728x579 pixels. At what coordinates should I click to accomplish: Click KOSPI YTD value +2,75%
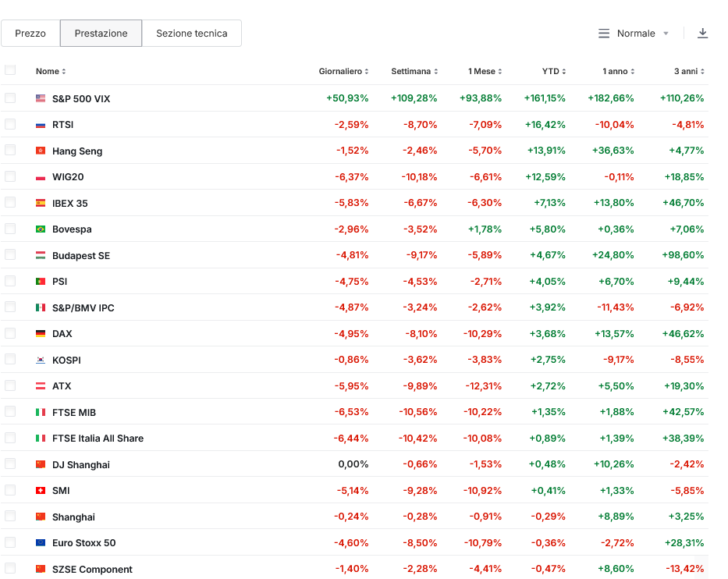tap(549, 360)
